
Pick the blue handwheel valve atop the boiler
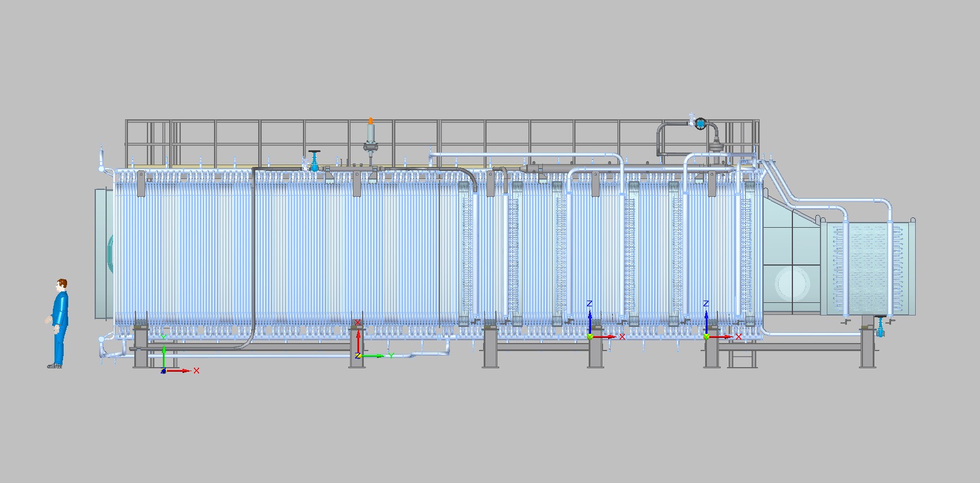[x=314, y=161]
